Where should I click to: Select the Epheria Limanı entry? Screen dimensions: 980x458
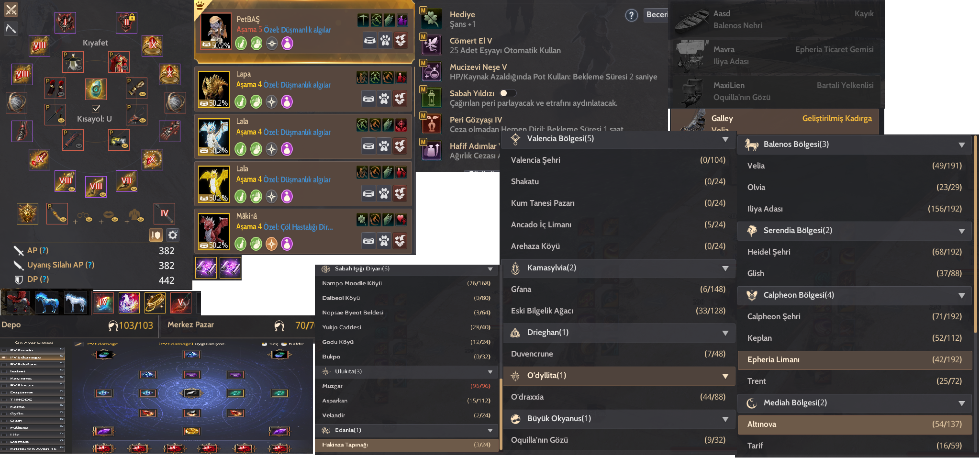point(855,360)
